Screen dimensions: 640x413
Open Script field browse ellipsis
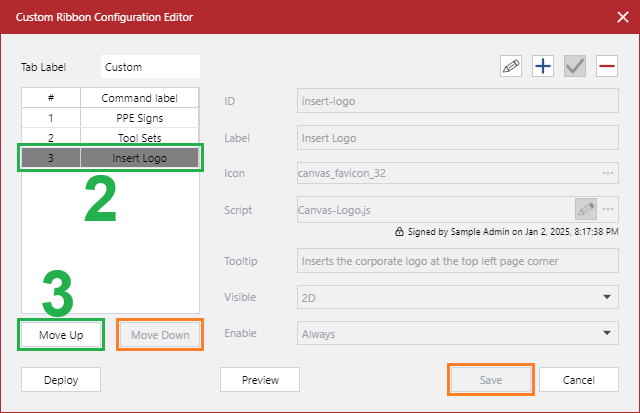(607, 210)
